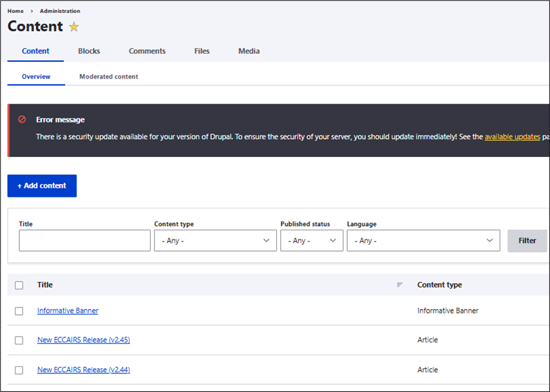Open the Content type dropdown
550x392 pixels.
coord(215,241)
